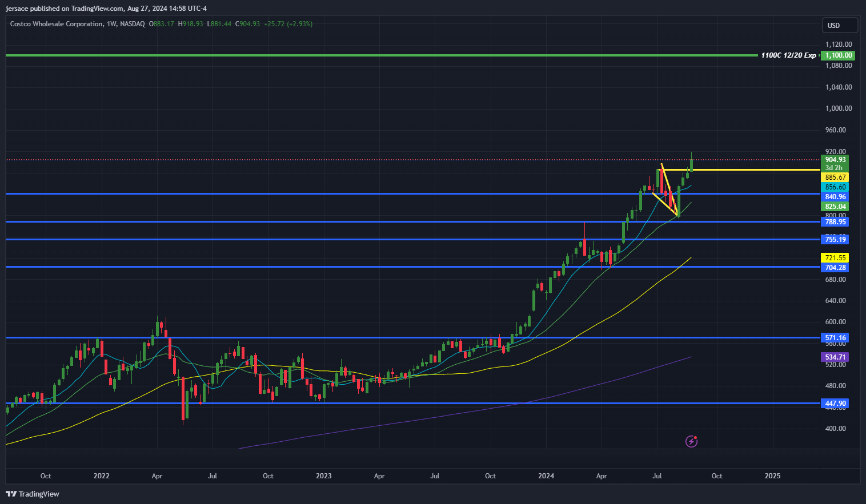
Task: Click 600.00 on the price axis
Action: click(835, 322)
